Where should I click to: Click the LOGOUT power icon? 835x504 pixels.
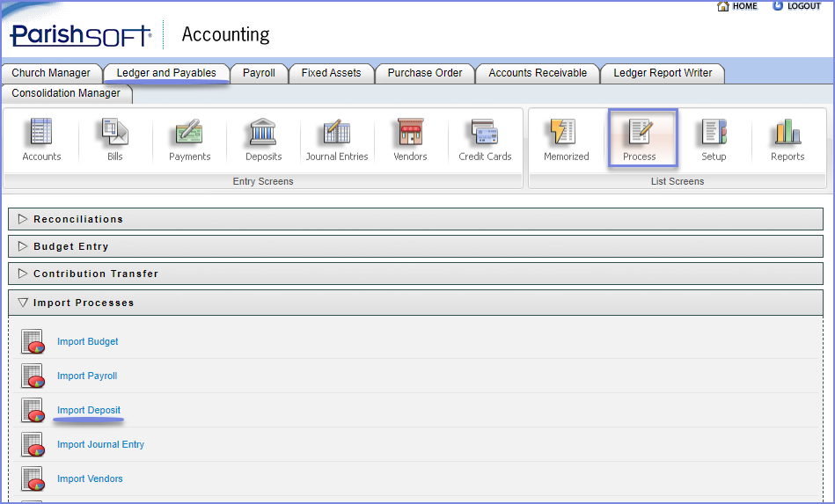tap(778, 6)
